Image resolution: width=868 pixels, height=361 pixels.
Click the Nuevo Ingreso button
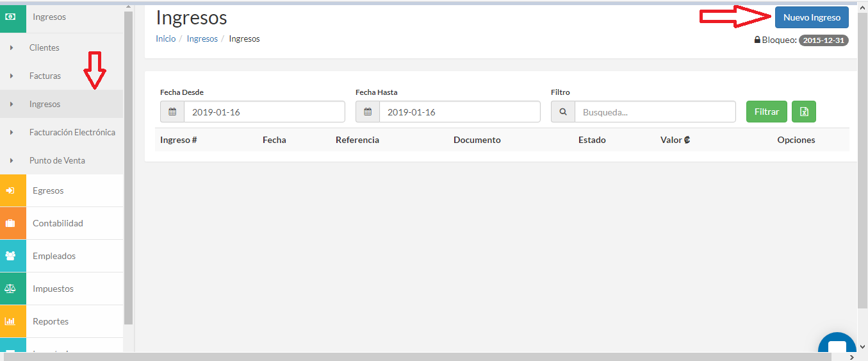811,17
